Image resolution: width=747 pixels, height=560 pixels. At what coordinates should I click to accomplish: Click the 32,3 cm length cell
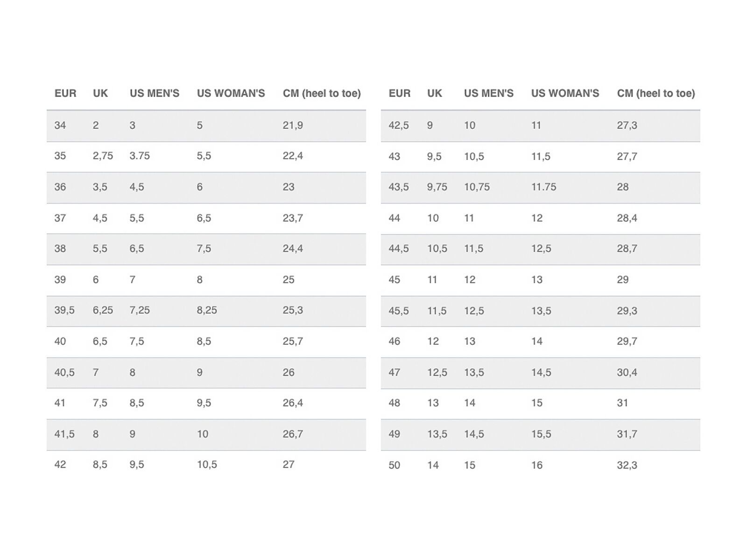(627, 465)
